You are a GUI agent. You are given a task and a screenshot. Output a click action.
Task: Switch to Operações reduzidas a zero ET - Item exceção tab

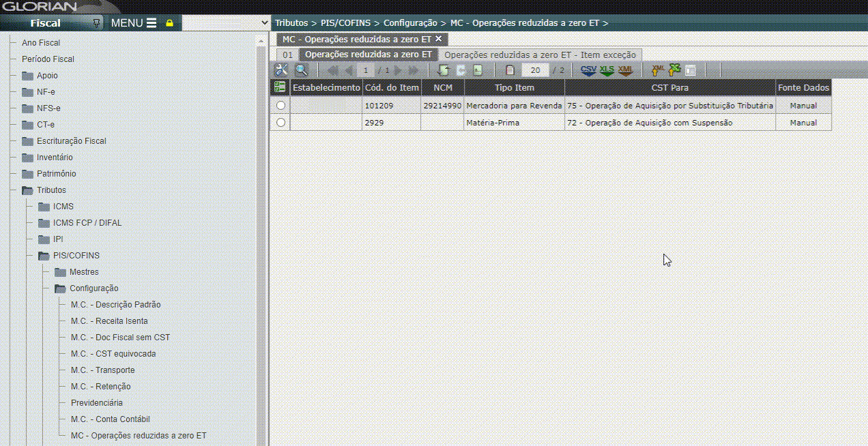click(540, 55)
